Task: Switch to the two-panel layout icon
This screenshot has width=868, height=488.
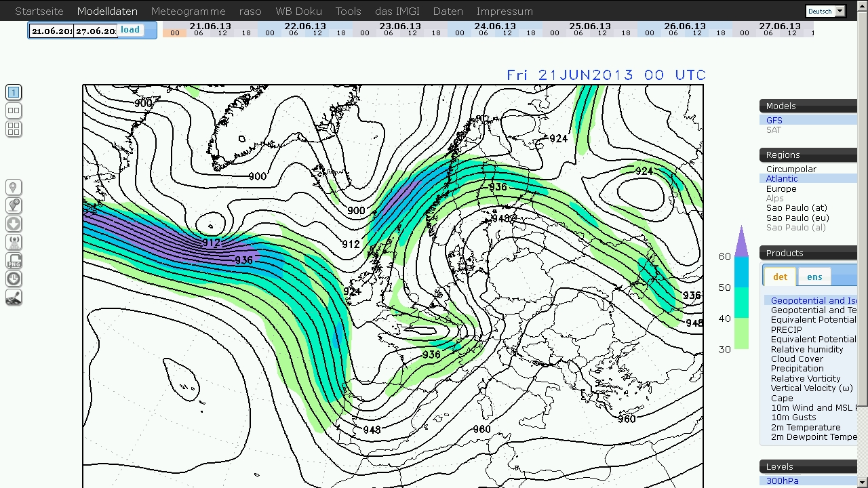Action: pyautogui.click(x=14, y=111)
